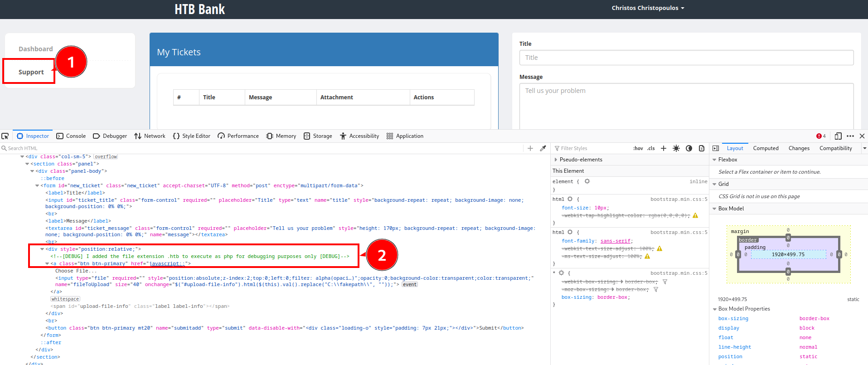Filter rules containing -webkit-box-sizing
This screenshot has height=365, width=868.
[665, 282]
